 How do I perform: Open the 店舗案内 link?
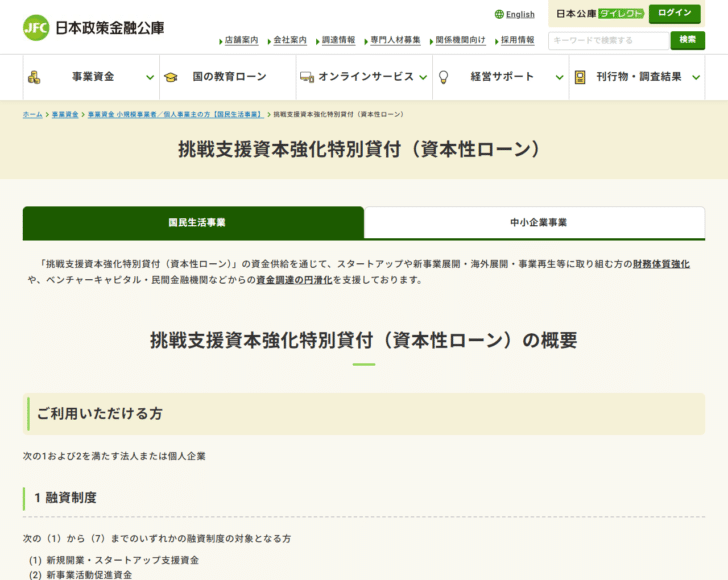[241, 40]
